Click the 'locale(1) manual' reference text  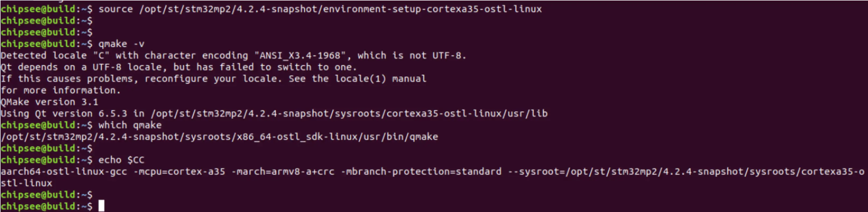pyautogui.click(x=381, y=79)
